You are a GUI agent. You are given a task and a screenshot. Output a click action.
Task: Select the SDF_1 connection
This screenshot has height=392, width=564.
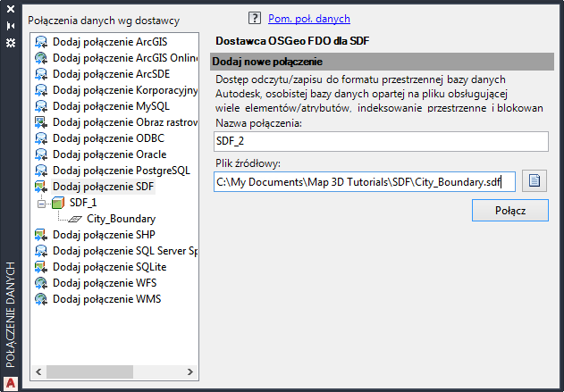coord(83,203)
